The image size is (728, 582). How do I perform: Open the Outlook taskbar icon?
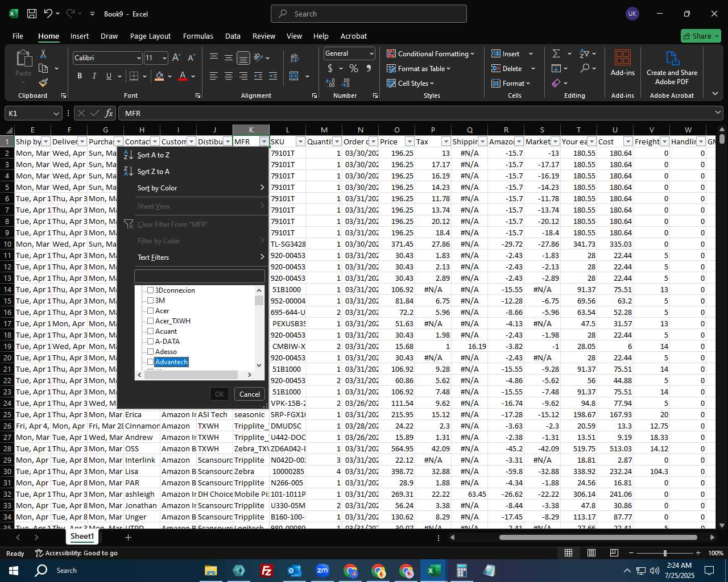295,570
